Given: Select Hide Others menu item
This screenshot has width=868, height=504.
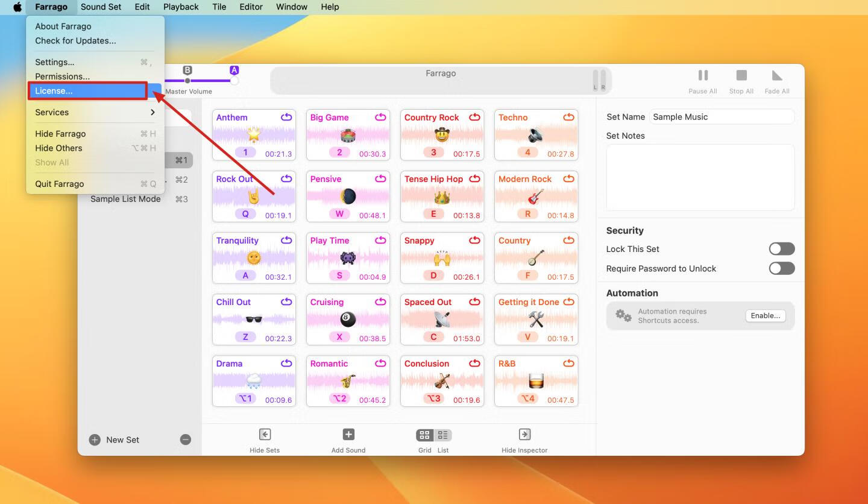Looking at the screenshot, I should click(95, 148).
